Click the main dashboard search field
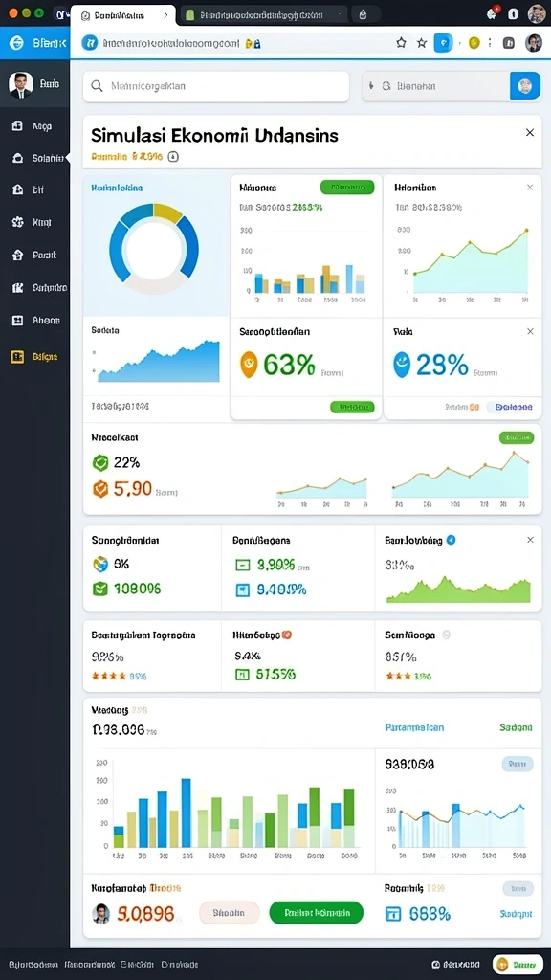Image resolution: width=551 pixels, height=980 pixels. coord(216,86)
